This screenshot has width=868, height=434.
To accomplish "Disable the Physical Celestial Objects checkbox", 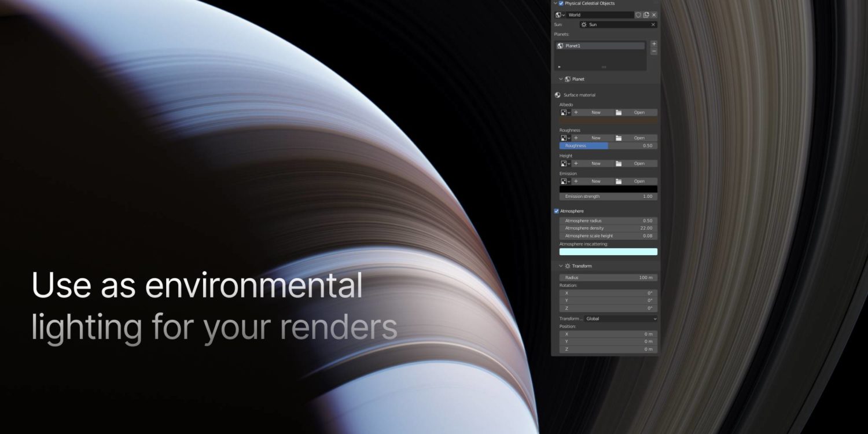I will click(561, 3).
